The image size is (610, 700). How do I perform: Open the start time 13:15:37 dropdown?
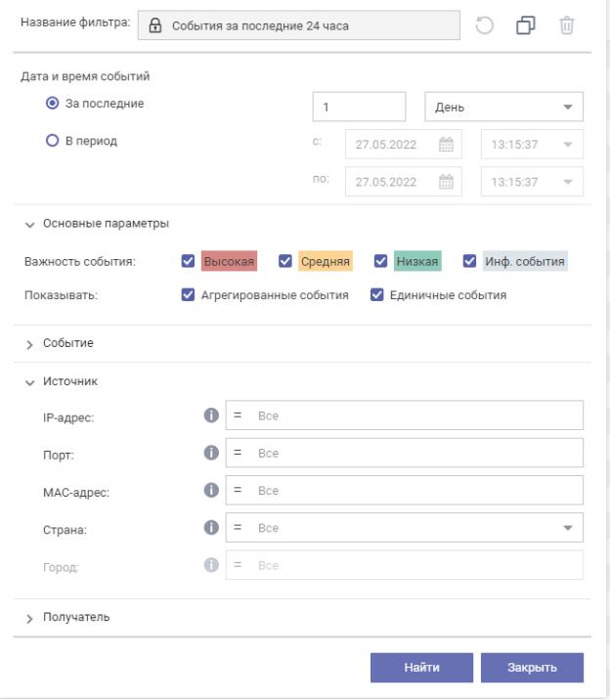tap(532, 144)
